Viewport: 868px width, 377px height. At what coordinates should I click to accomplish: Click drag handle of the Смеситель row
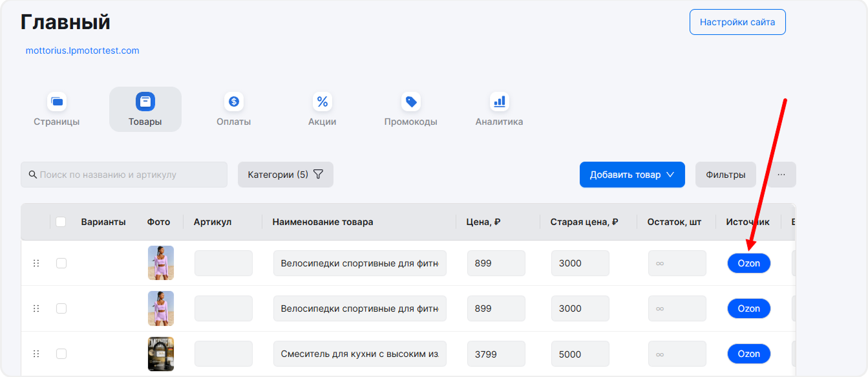point(36,354)
